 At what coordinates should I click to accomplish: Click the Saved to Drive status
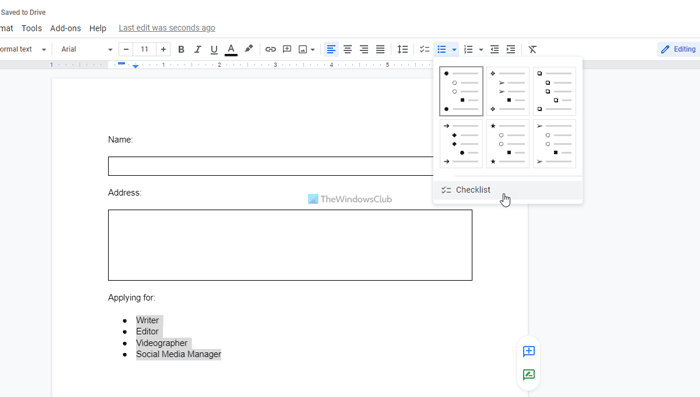[x=23, y=13]
